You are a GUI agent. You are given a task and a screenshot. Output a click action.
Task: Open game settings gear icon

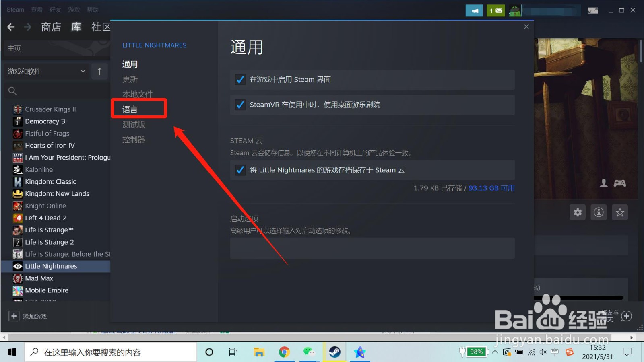click(578, 212)
